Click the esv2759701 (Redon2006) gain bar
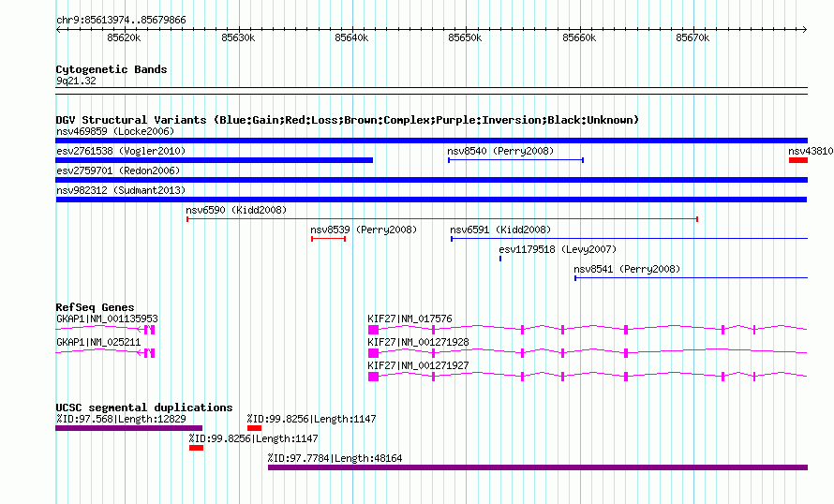This screenshot has height=504, width=834. point(431,180)
